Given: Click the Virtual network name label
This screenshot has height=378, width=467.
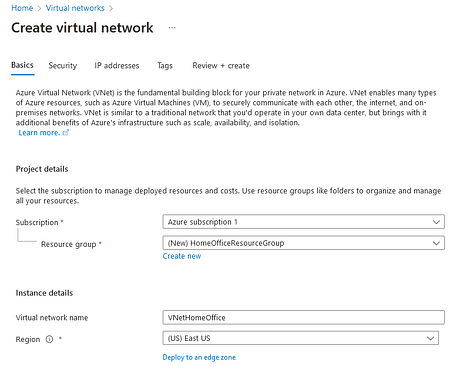Looking at the screenshot, I should point(52,318).
